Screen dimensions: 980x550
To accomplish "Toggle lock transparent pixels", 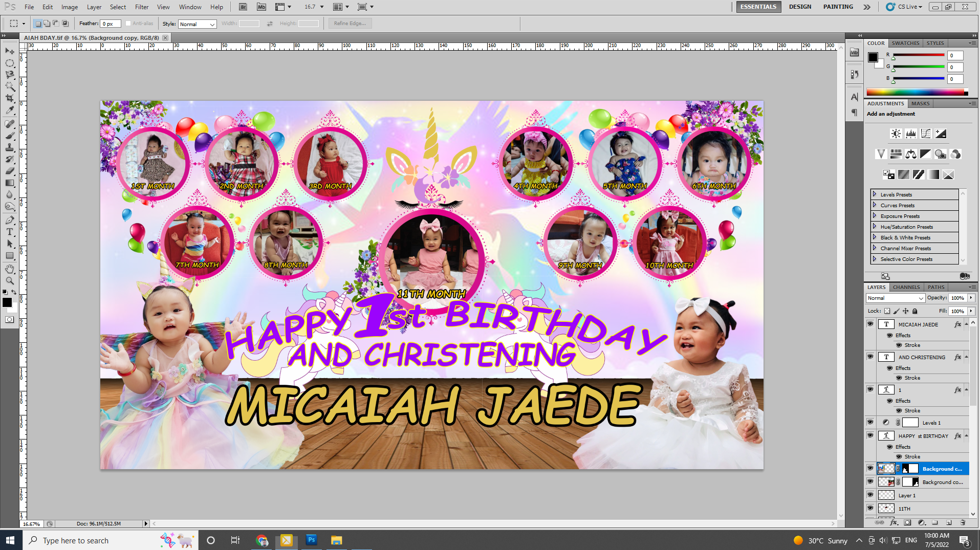I will pyautogui.click(x=887, y=311).
